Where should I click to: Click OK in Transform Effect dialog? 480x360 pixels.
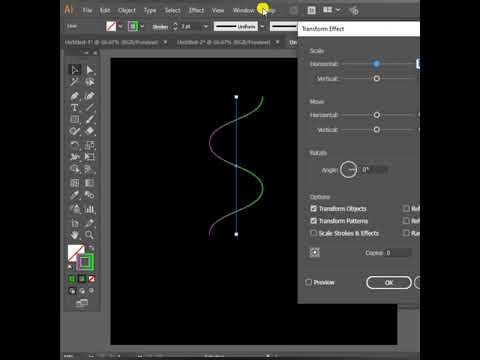(389, 283)
